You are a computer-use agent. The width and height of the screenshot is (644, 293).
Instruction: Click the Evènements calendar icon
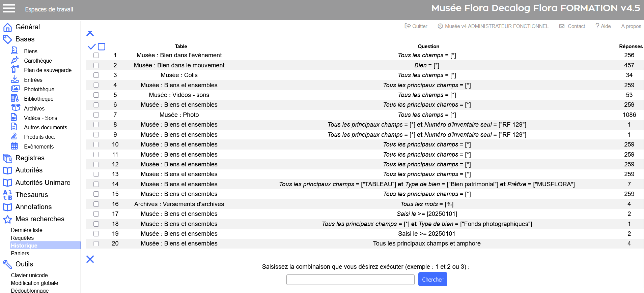pyautogui.click(x=14, y=146)
